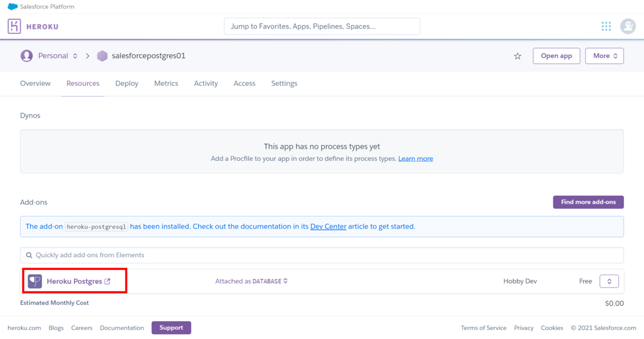Image resolution: width=644 pixels, height=339 pixels.
Task: Switch to the Settings tab
Action: tap(284, 83)
